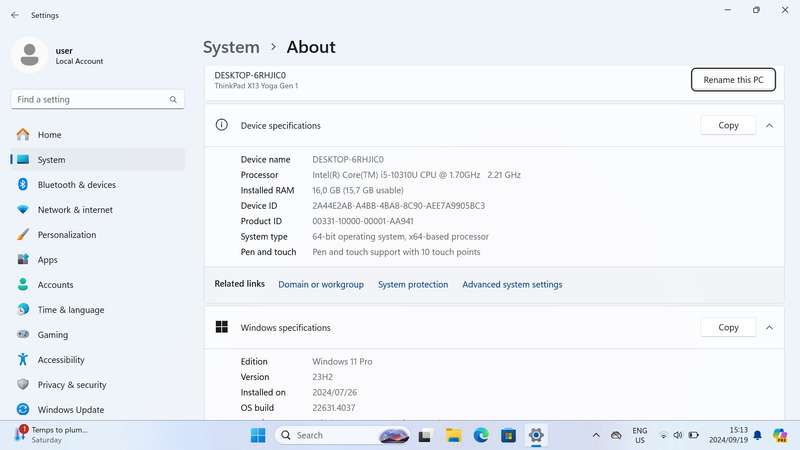800x450 pixels.
Task: Click the Accessibility figure icon
Action: [x=23, y=359]
